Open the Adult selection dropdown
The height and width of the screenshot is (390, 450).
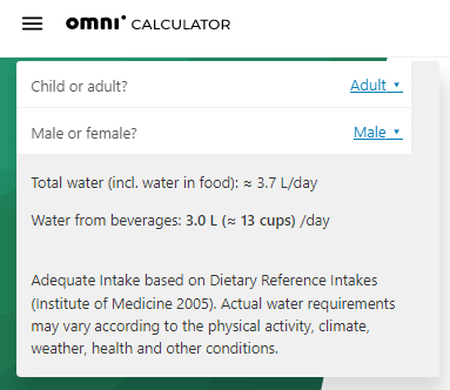[376, 85]
